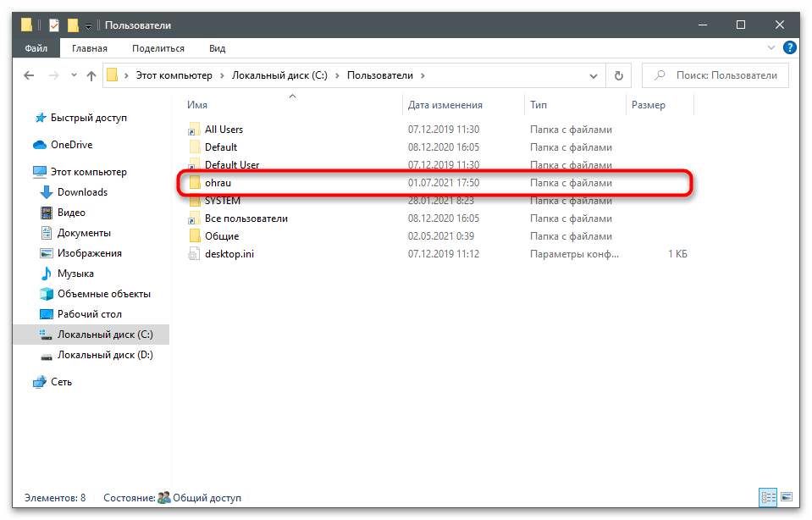Open Музыка in the navigation pane
The width and height of the screenshot is (812, 520).
75,273
